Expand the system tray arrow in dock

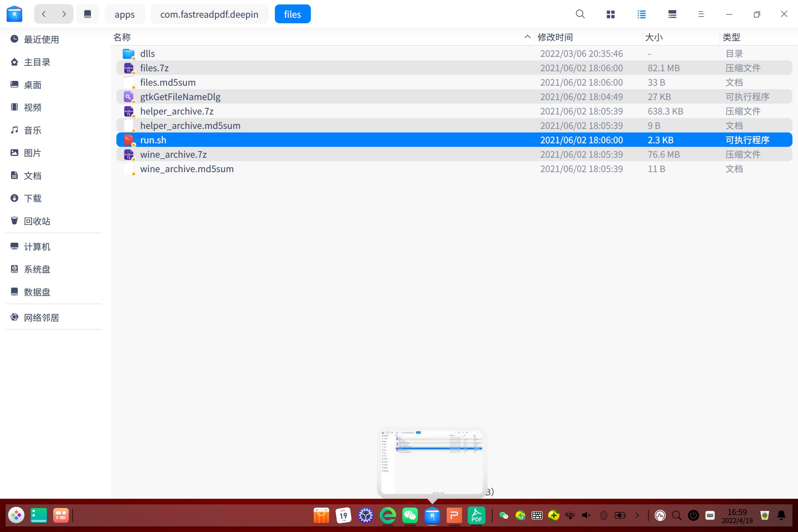tap(637, 515)
